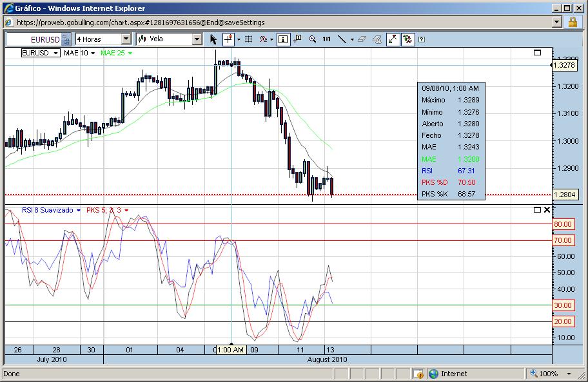
Task: Click the 70.00 level label
Action: [x=563, y=240]
